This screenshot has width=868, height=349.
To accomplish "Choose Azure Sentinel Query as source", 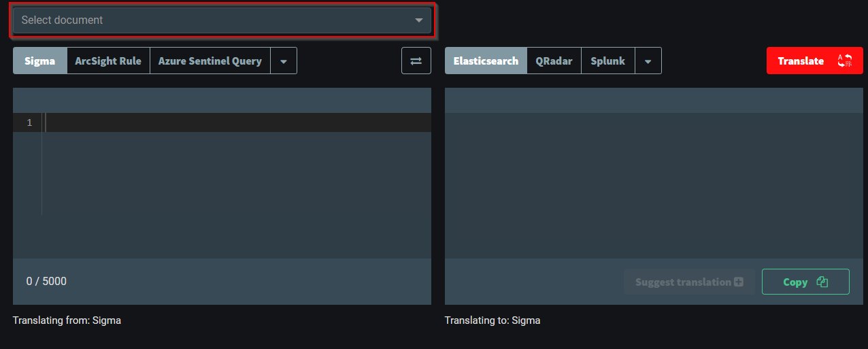I will point(210,61).
